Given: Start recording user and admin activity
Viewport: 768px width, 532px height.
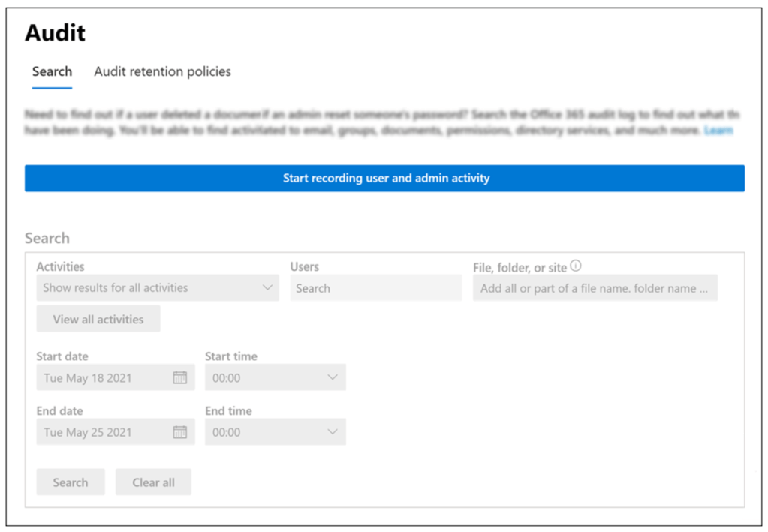Looking at the screenshot, I should [384, 179].
